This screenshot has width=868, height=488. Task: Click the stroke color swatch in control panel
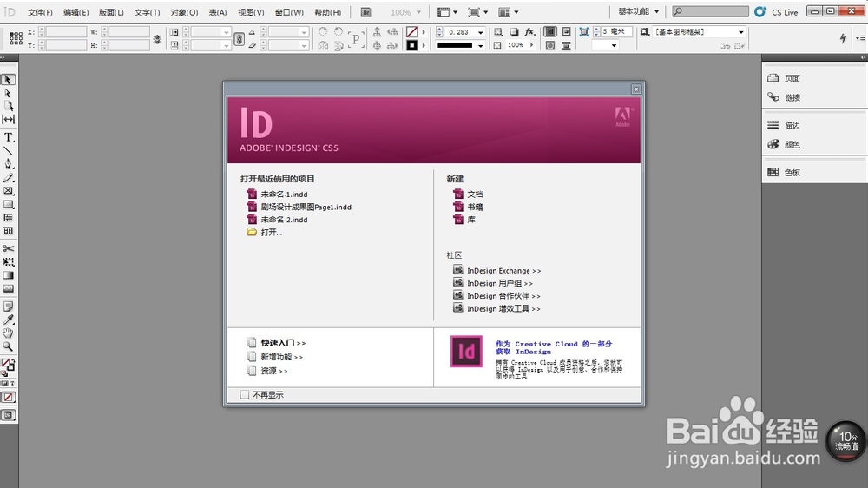[x=411, y=45]
